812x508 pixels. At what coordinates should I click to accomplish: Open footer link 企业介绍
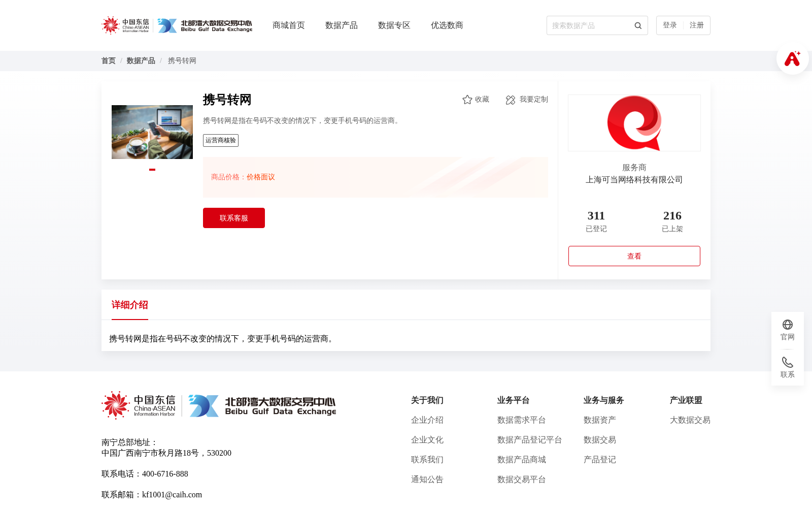(427, 420)
